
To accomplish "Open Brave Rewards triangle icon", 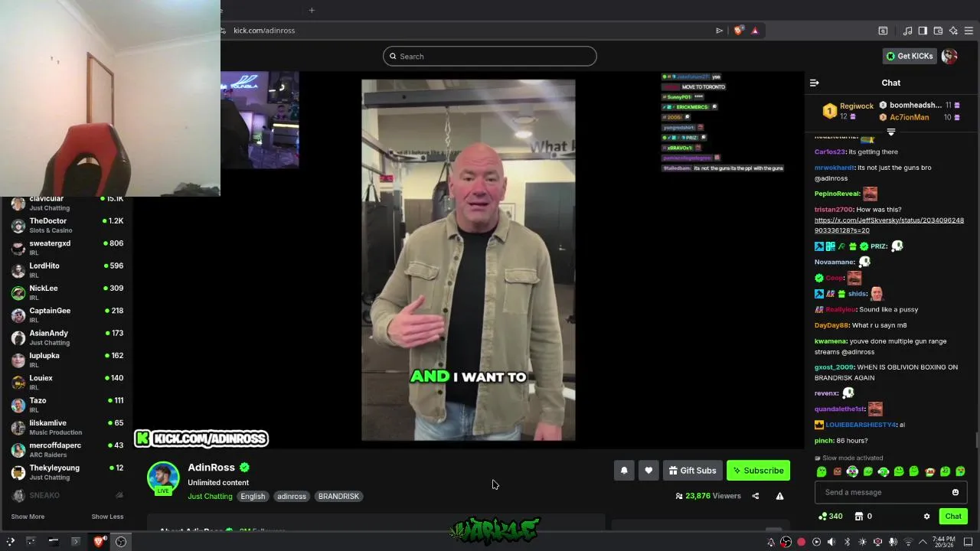I will pyautogui.click(x=755, y=31).
